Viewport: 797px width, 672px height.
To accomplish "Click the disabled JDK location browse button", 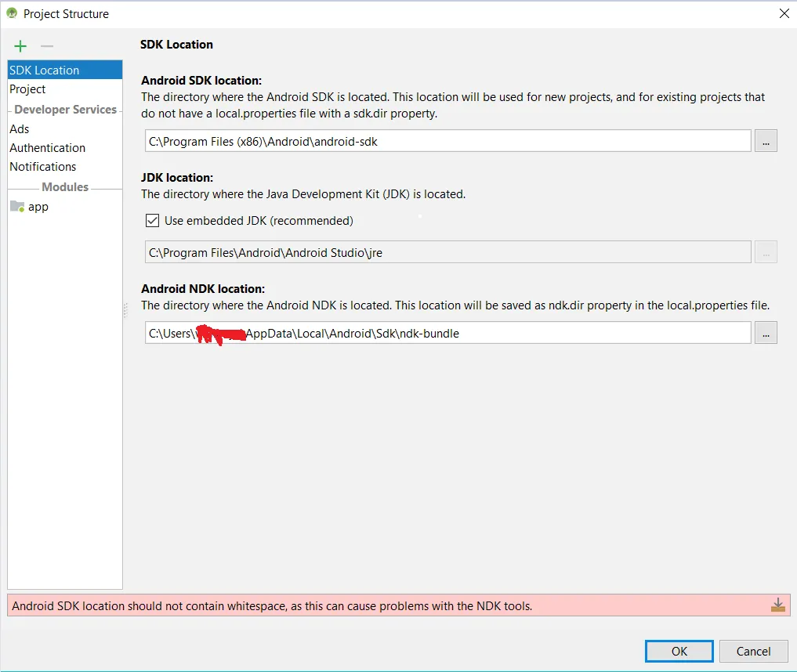I will point(766,252).
